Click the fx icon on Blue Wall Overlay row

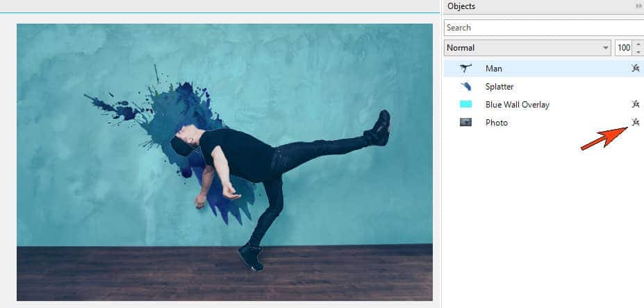(x=636, y=104)
